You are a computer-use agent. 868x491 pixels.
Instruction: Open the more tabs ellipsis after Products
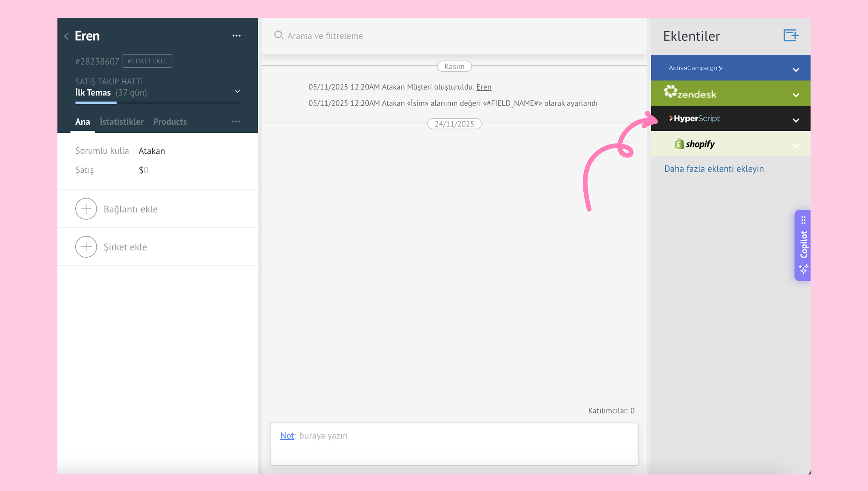(236, 121)
